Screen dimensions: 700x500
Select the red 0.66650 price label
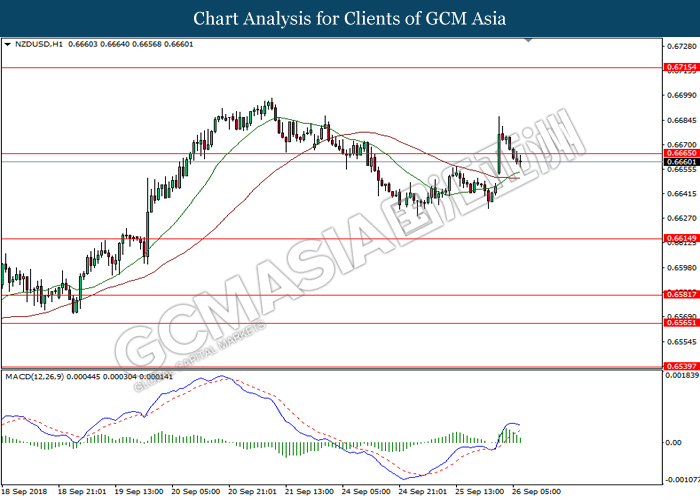(678, 154)
